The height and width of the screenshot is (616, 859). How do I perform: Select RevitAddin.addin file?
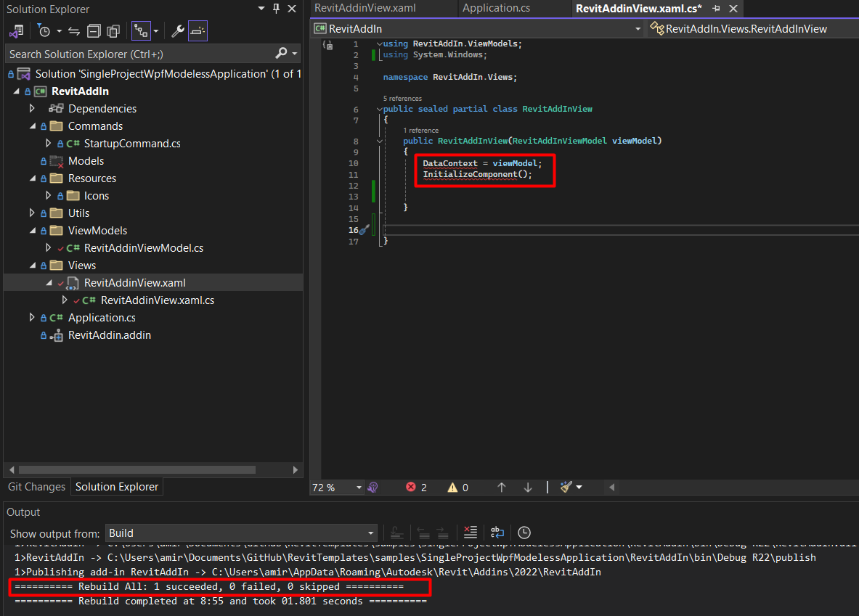click(x=110, y=335)
